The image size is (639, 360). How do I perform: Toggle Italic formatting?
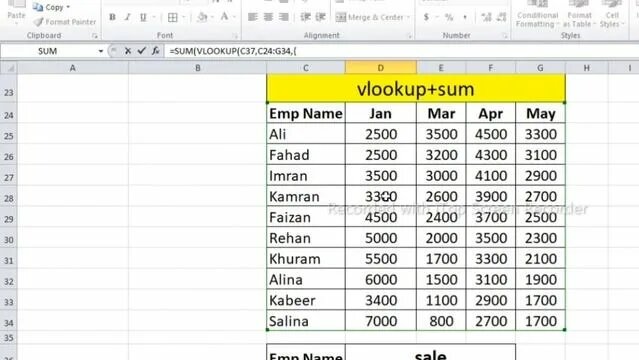[128, 17]
